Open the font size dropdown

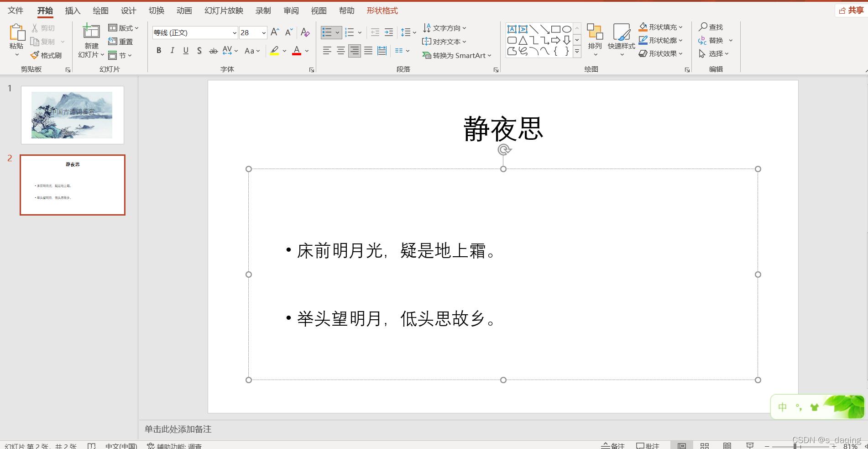264,32
